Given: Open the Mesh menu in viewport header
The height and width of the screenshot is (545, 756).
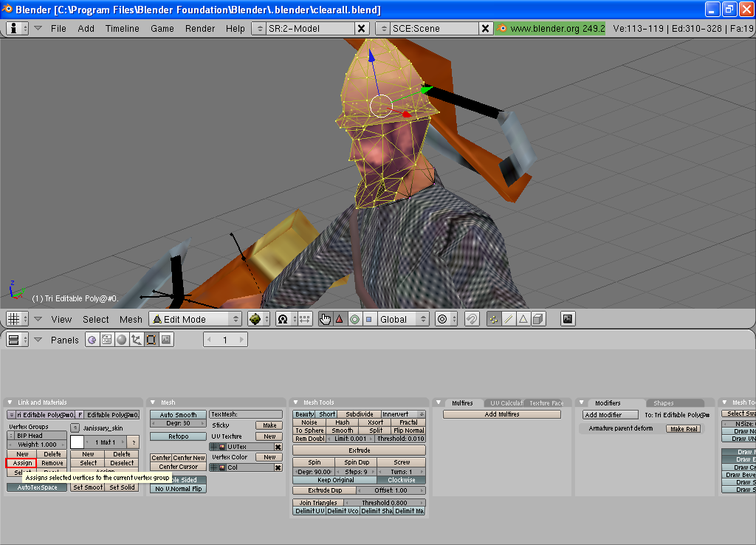Looking at the screenshot, I should (x=131, y=319).
